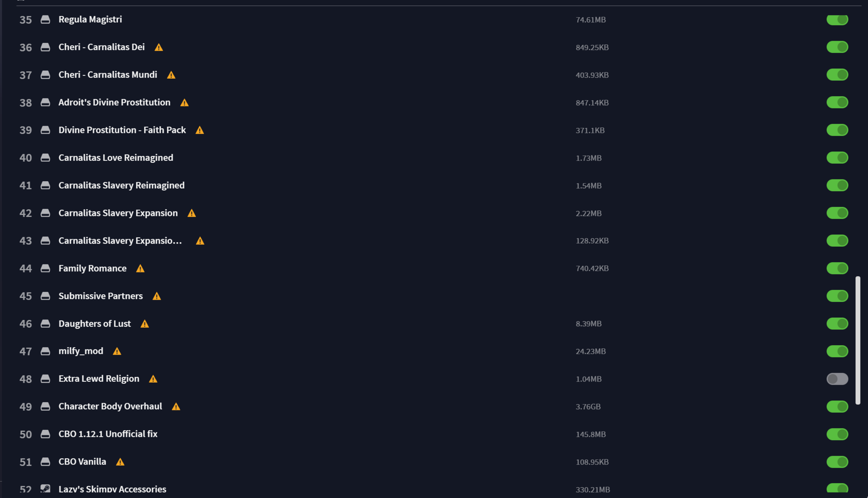Enable the Extra Lewd Religion toggle
868x498 pixels.
pos(837,379)
